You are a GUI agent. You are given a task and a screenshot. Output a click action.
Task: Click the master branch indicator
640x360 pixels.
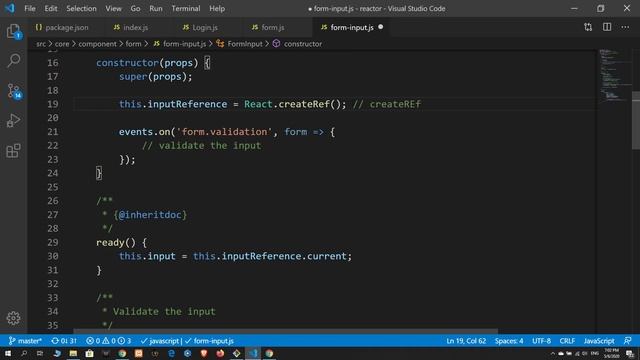tap(25, 341)
